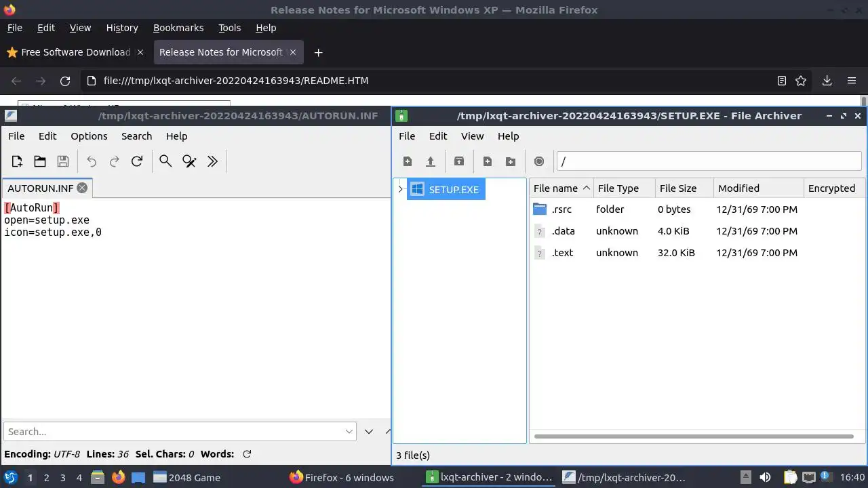Screen dimensions: 868x488
Task: Open the file manager quick-launch drawer icon
Action: coord(97,477)
